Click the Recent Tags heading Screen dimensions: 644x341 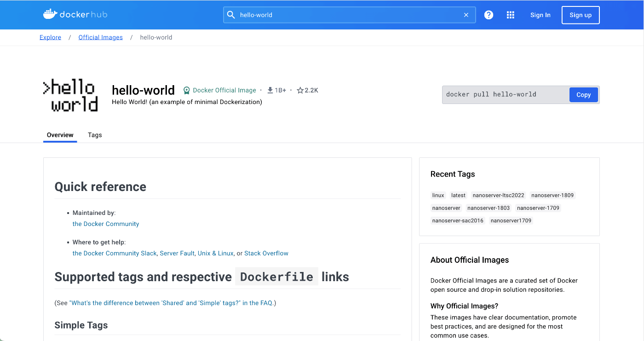453,174
